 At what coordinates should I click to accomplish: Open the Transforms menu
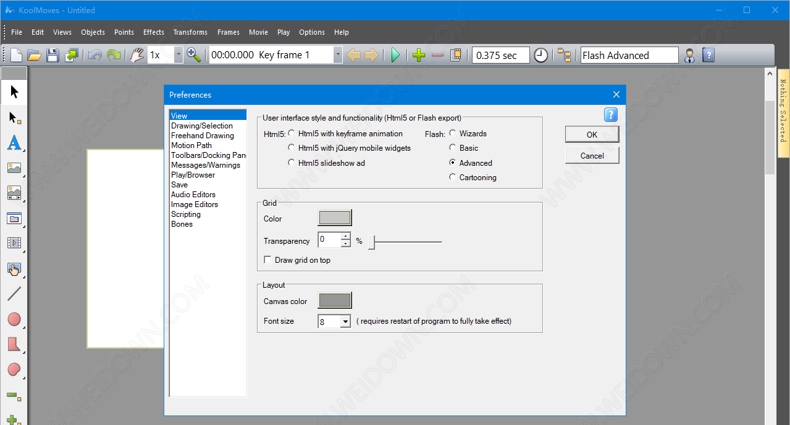190,32
